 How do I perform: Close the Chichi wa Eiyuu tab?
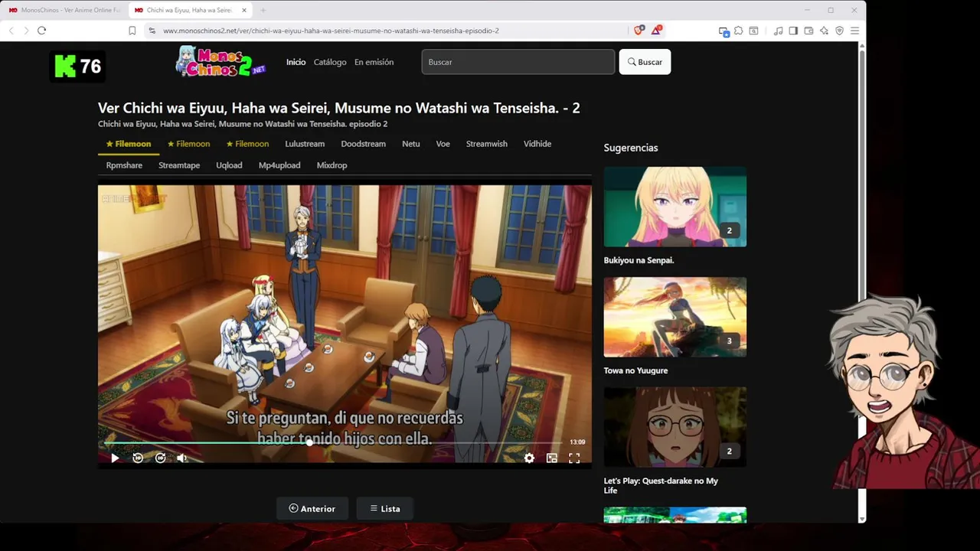coord(244,10)
